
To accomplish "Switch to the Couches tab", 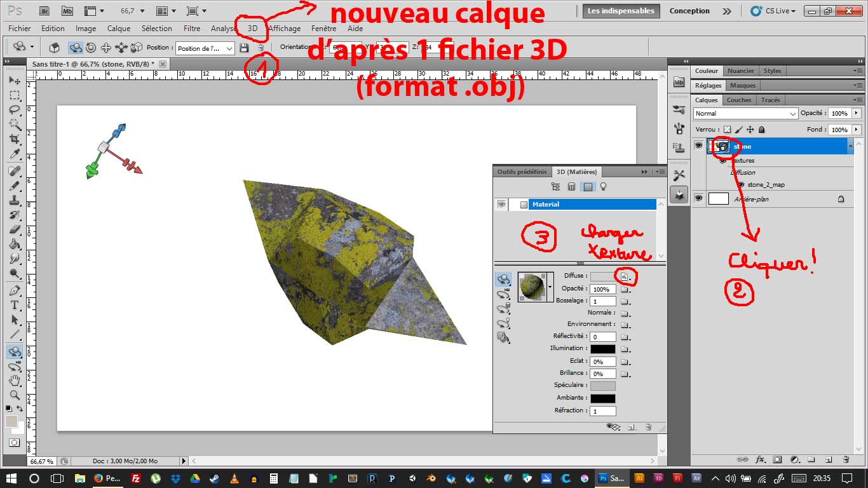I will [x=738, y=100].
